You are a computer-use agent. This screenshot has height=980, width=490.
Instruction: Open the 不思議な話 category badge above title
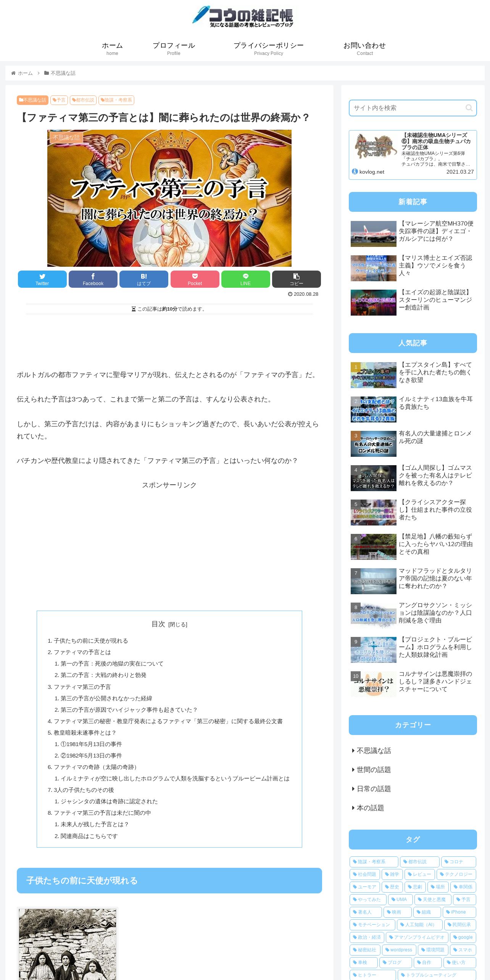point(32,100)
